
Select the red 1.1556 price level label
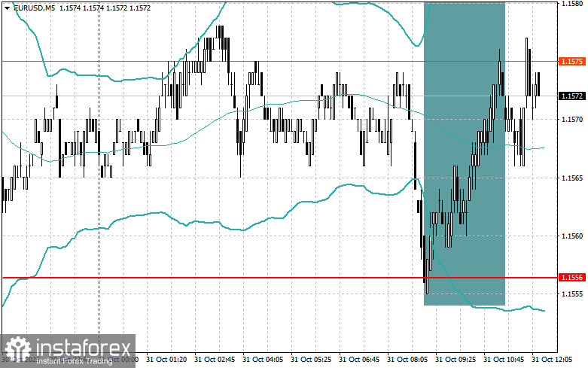click(x=572, y=277)
